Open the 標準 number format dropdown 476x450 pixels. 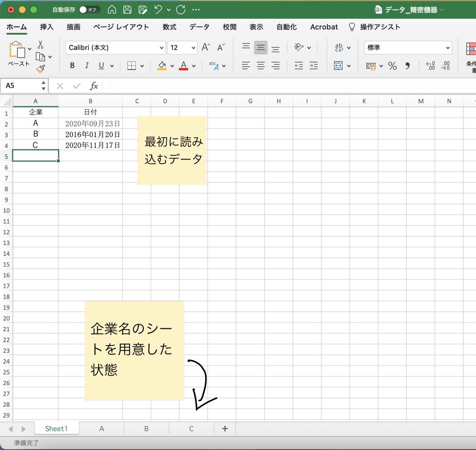(x=408, y=48)
